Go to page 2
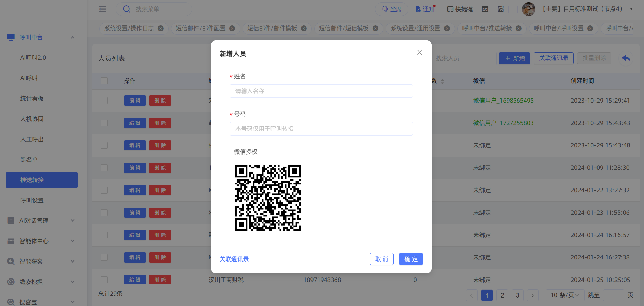644x306 pixels. [x=502, y=295]
